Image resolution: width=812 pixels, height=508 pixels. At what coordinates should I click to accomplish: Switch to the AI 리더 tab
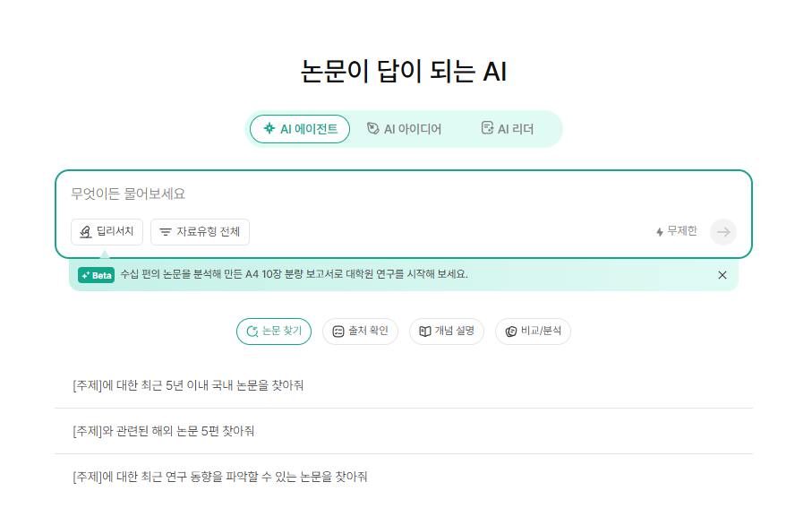click(508, 128)
